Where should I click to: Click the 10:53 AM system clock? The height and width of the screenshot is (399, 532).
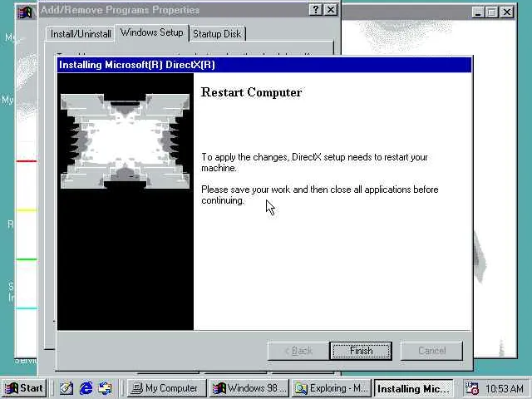pyautogui.click(x=505, y=388)
